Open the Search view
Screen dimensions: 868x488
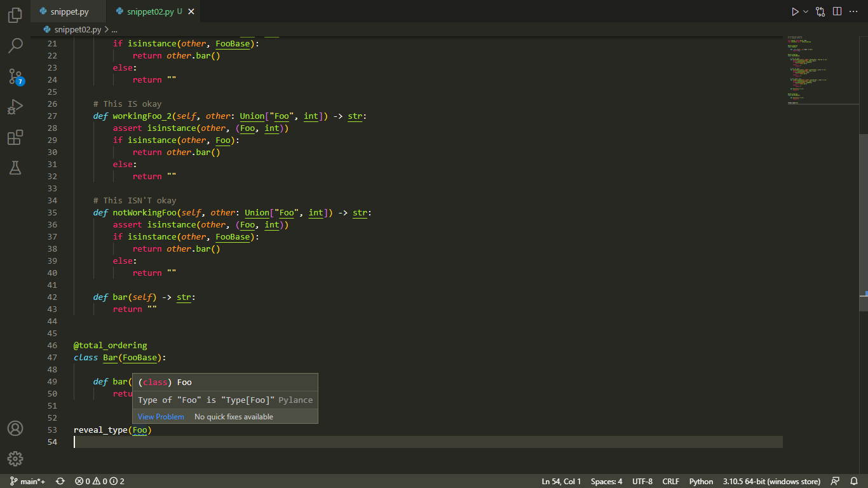(x=15, y=45)
